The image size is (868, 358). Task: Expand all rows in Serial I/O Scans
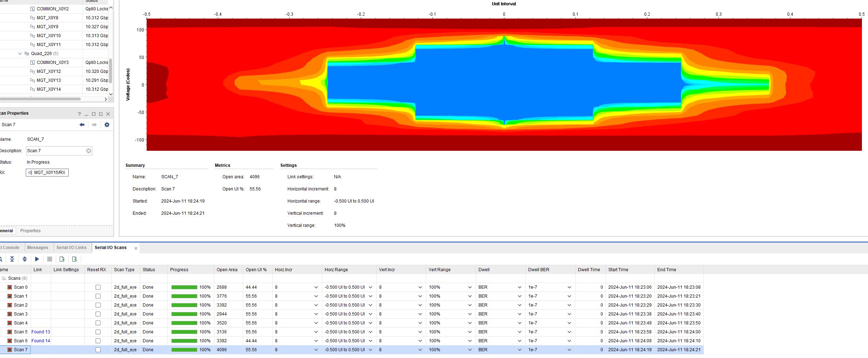point(25,259)
